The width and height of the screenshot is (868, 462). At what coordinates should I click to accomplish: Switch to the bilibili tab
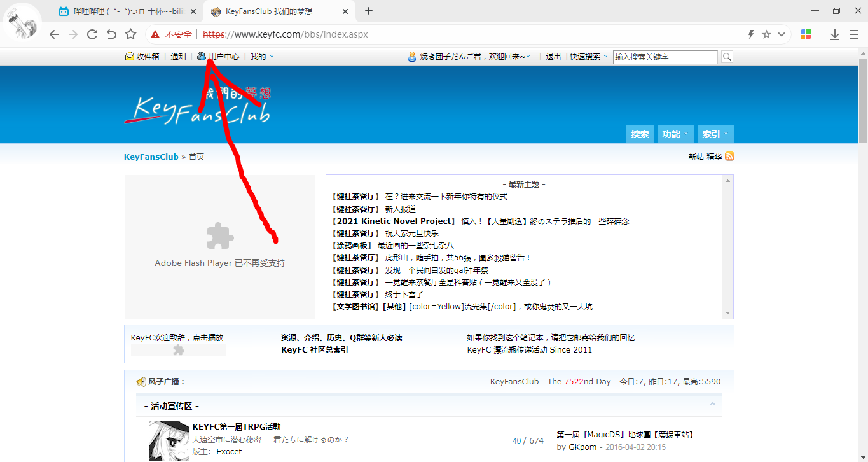pyautogui.click(x=127, y=11)
